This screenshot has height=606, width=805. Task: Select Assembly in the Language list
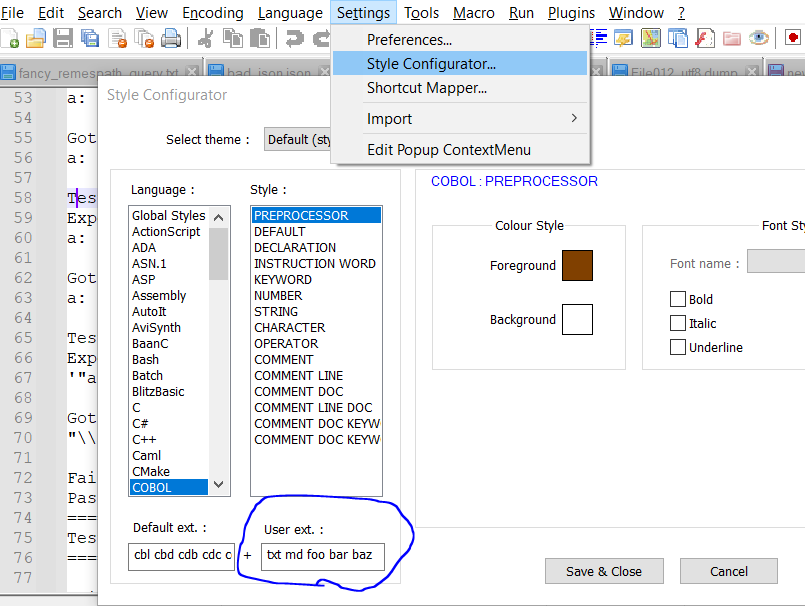[169, 295]
